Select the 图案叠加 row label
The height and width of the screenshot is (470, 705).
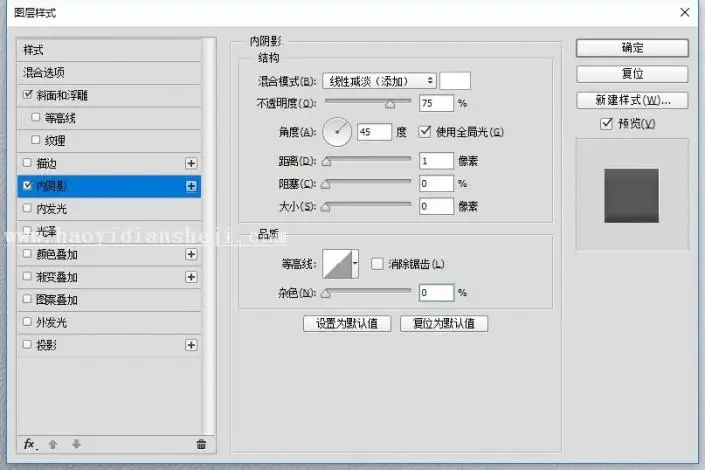[57, 300]
